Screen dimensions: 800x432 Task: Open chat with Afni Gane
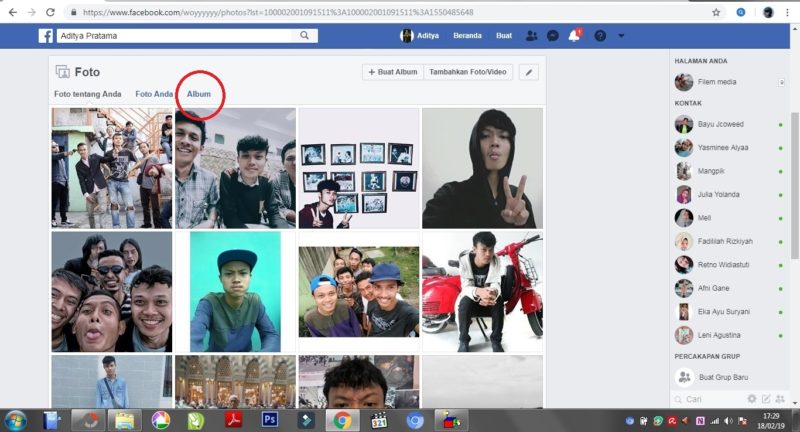pyautogui.click(x=713, y=288)
